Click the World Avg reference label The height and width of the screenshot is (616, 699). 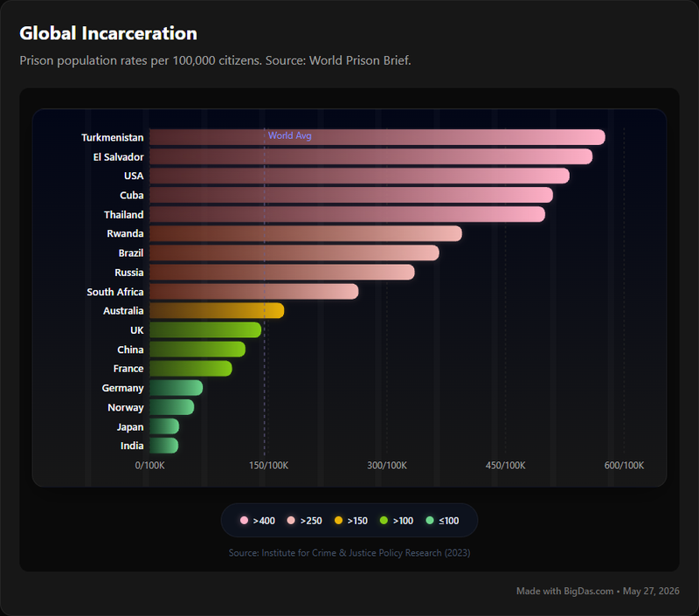[x=290, y=135]
